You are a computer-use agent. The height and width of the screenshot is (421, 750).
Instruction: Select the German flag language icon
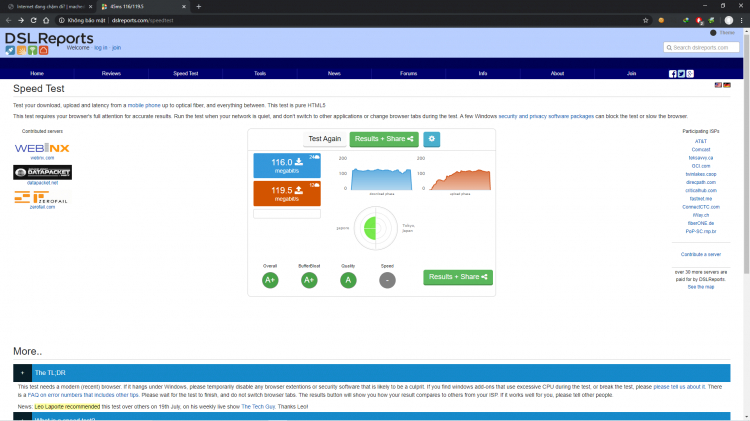727,85
